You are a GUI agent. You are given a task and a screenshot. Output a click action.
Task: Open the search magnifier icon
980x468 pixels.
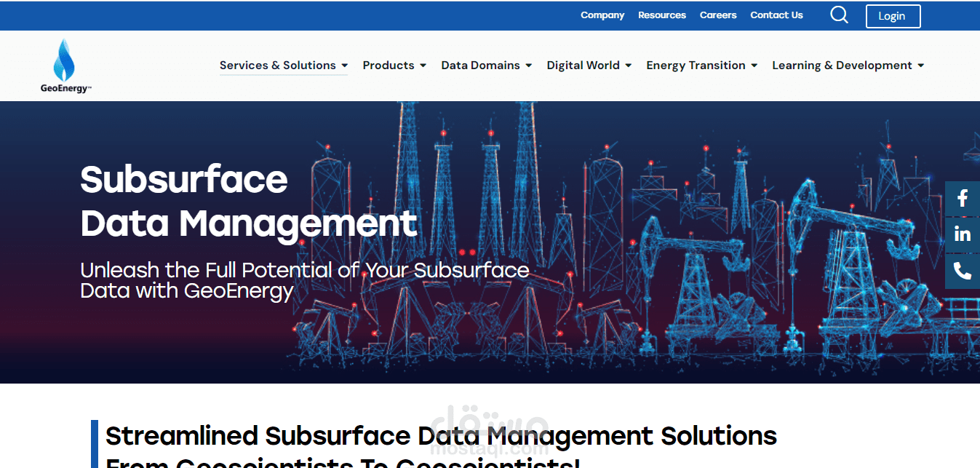coord(839,15)
